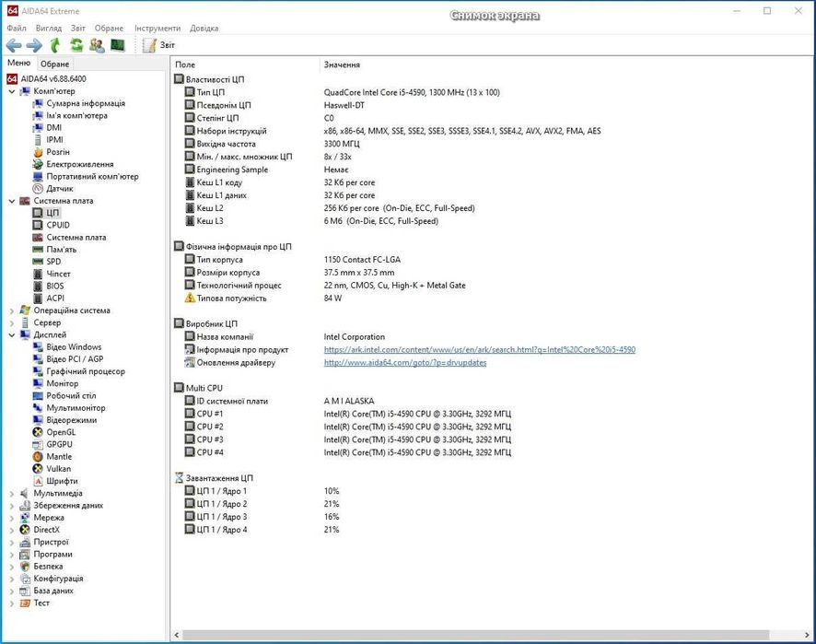
Task: Select the Датчик sensor item
Action: coord(59,189)
